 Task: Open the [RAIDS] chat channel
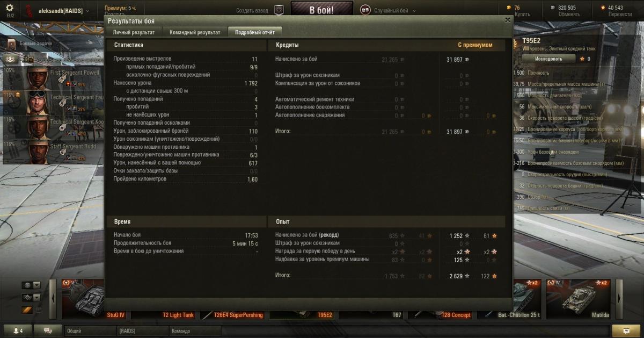coord(141,331)
